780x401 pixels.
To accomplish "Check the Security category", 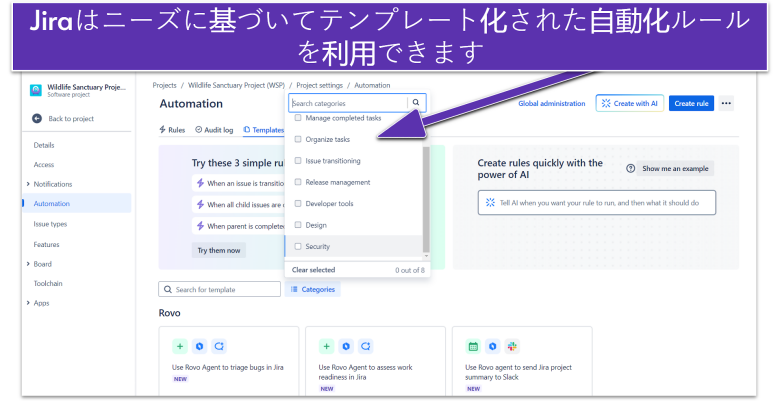I will point(298,246).
